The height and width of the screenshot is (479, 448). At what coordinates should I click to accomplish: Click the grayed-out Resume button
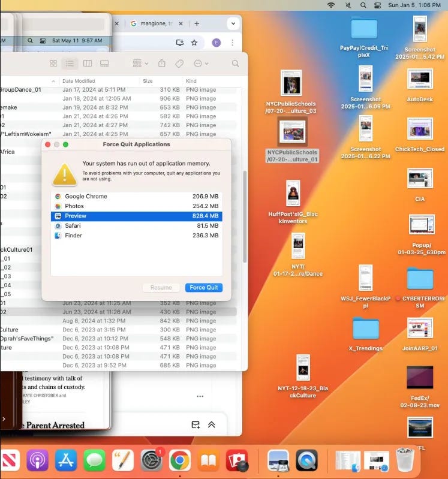click(161, 288)
